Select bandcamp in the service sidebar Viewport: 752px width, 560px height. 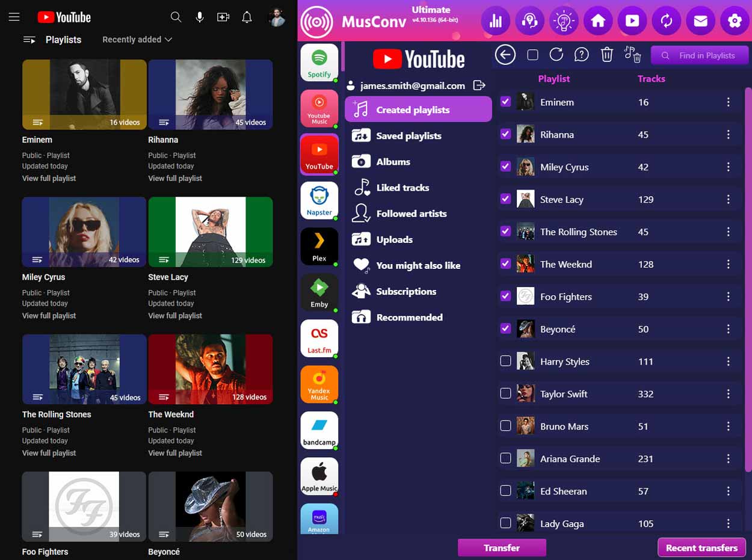pyautogui.click(x=319, y=430)
